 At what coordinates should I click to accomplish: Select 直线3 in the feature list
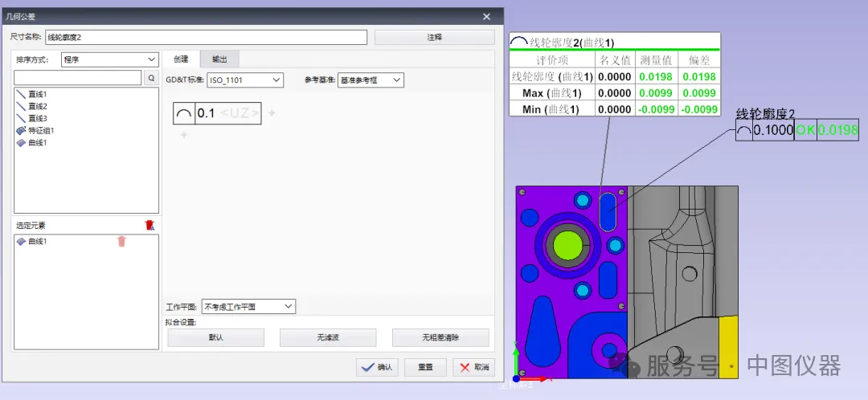click(x=37, y=118)
